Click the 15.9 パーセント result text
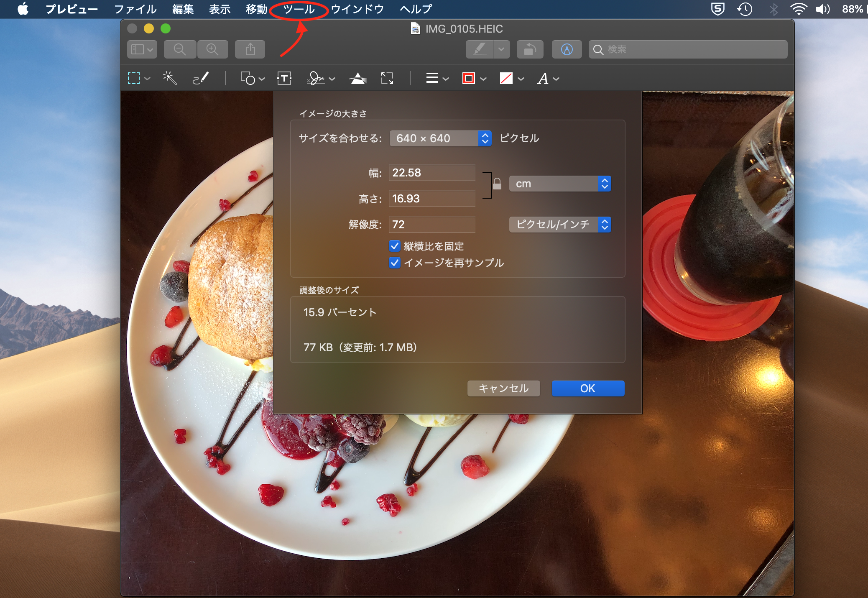Viewport: 868px width, 598px height. click(340, 312)
